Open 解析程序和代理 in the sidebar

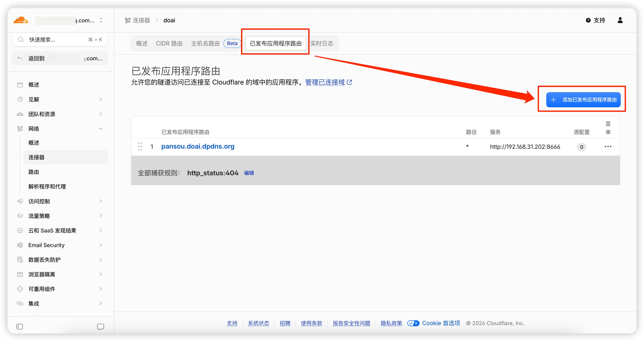coord(47,187)
